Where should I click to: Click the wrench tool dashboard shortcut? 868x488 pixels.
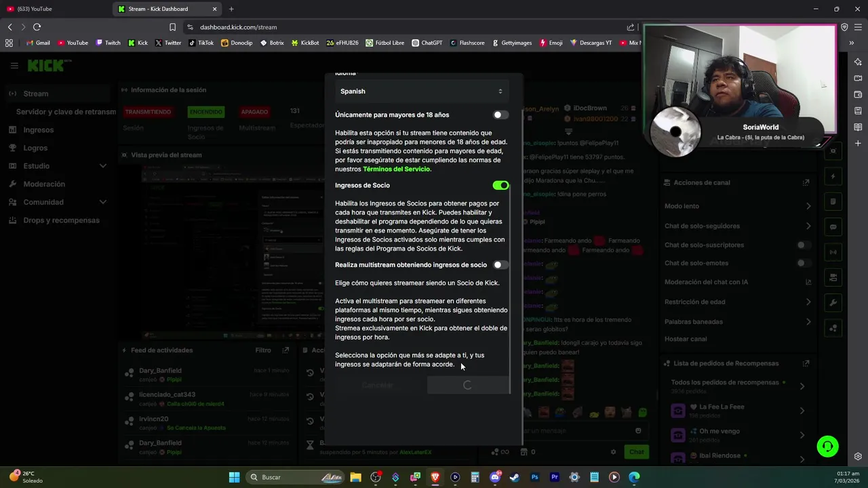(833, 302)
